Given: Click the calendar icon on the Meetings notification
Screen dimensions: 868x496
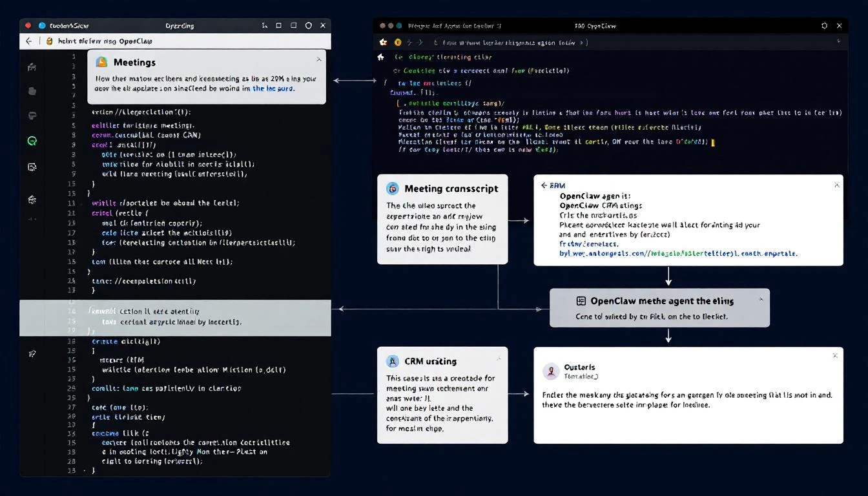Looking at the screenshot, I should coord(102,62).
